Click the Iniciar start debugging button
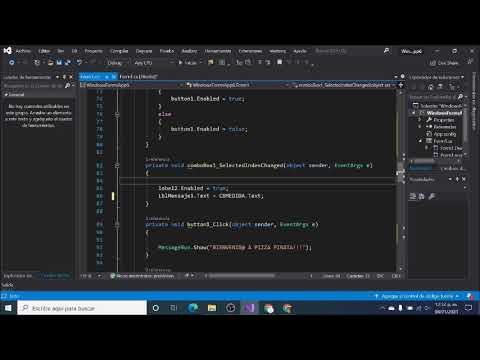Screen dimensions: 480x360 click(189, 63)
